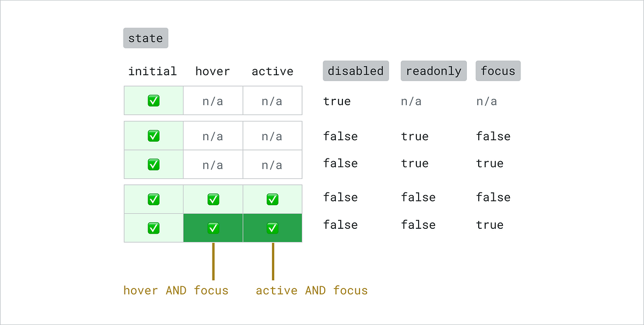644x325 pixels.
Task: Click the light green hover checkmark, focus false row
Action: [x=213, y=199]
